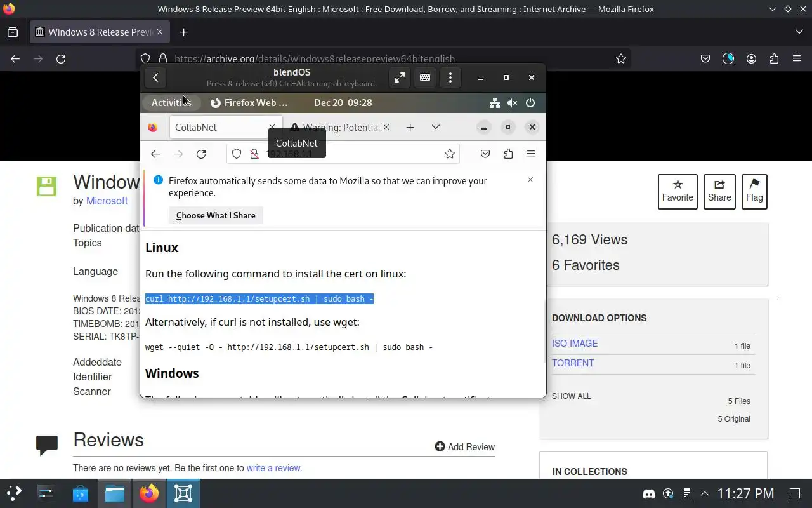Open the file manager from taskbar
The image size is (812, 508).
(x=115, y=493)
